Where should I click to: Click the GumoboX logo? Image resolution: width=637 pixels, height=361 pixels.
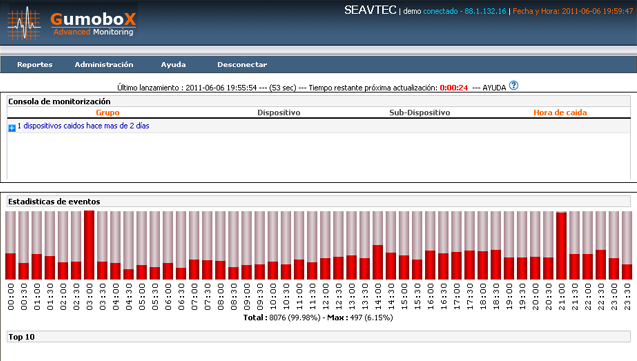[x=72, y=23]
